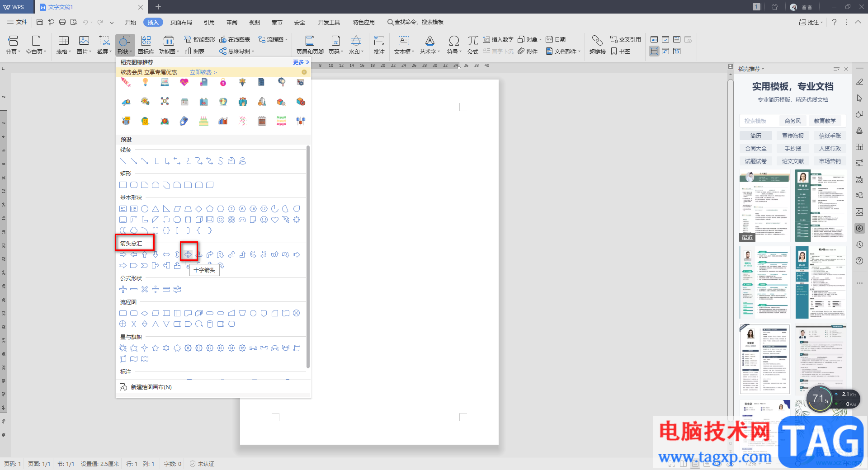Click the 水印 watermark icon

point(356,45)
